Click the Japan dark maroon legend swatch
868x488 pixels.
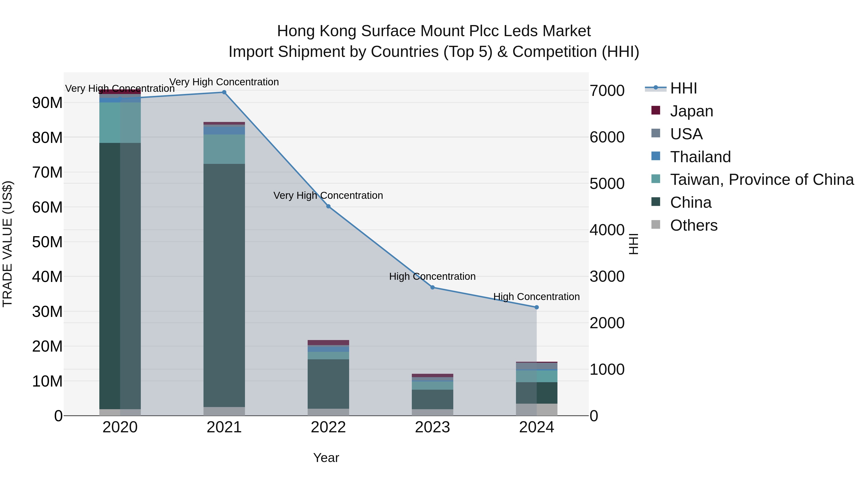tap(656, 110)
